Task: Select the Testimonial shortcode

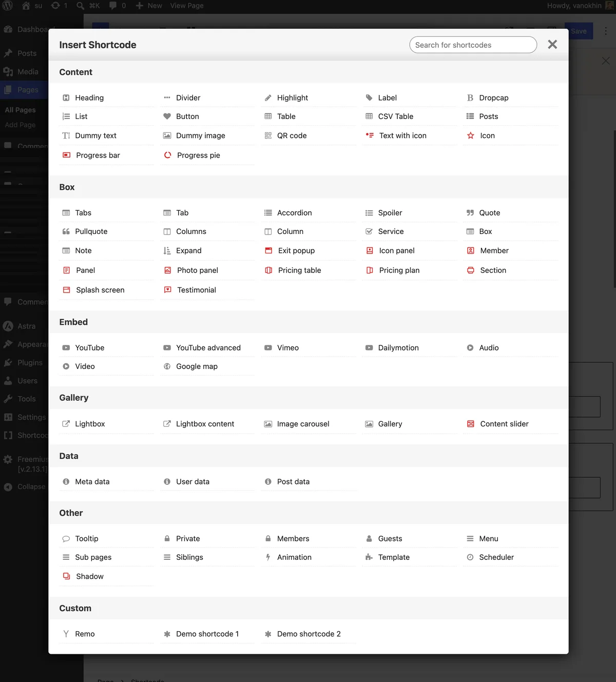Action: [x=207, y=290]
